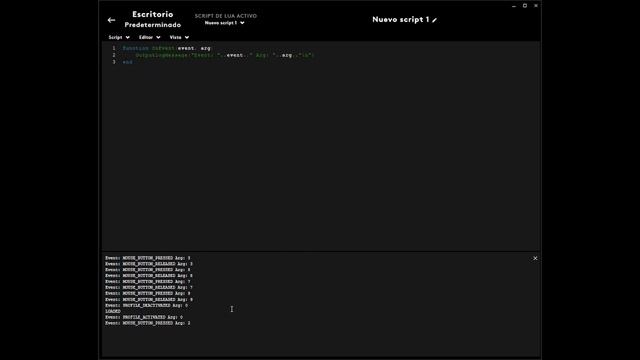Open the active Lua script dropdown
Screen dimensions: 640x360
224,23
